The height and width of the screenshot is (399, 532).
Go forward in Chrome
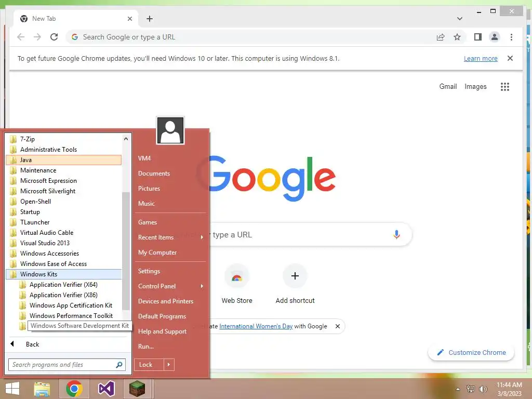tap(37, 37)
